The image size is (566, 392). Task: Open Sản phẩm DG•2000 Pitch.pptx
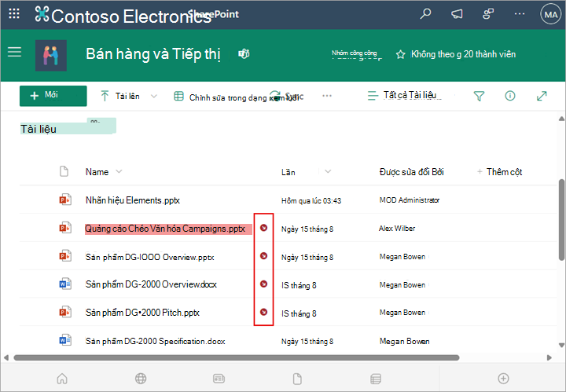pos(142,313)
